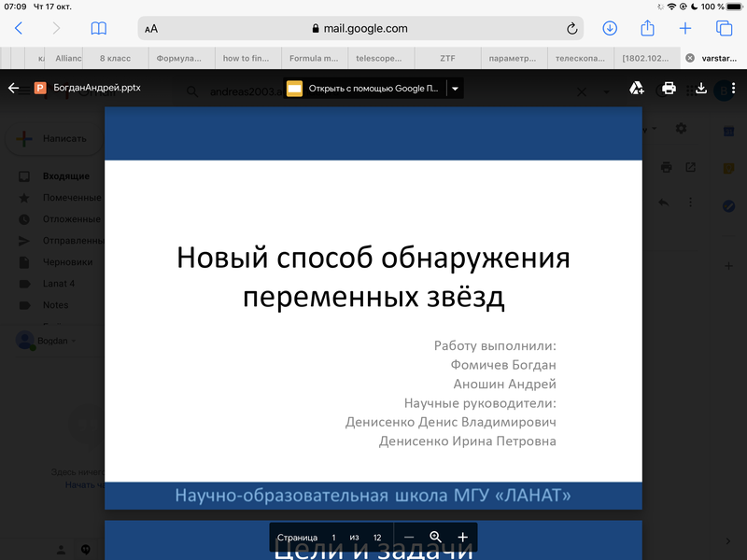Image resolution: width=747 pixels, height=560 pixels.
Task: Expand the open-with dropdown arrow
Action: click(455, 89)
